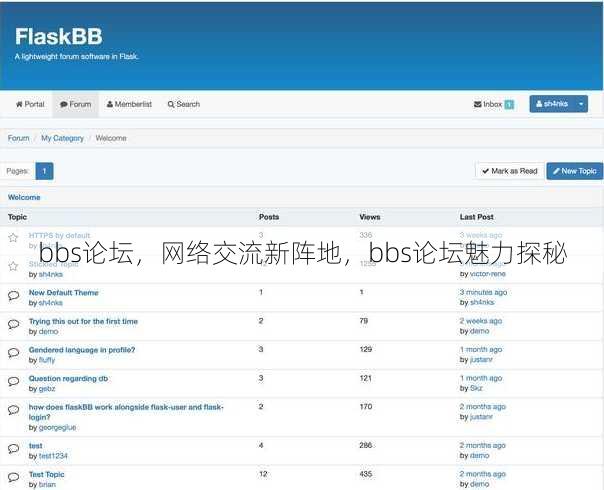604x490 pixels.
Task: Open the sh4nks user profile button
Action: click(552, 104)
